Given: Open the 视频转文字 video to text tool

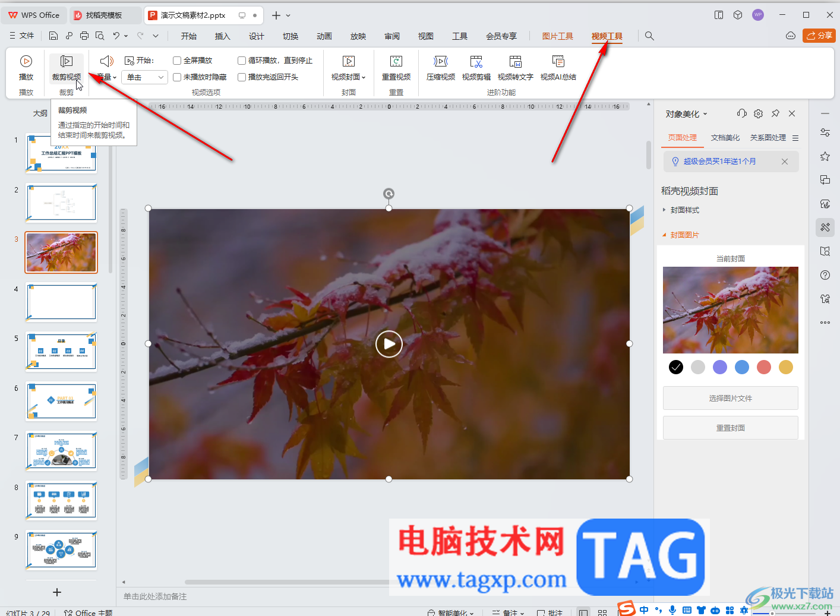Looking at the screenshot, I should pos(516,68).
